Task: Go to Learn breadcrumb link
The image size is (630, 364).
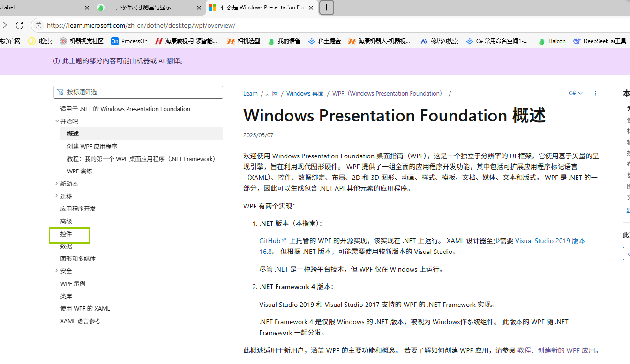Action: click(250, 93)
